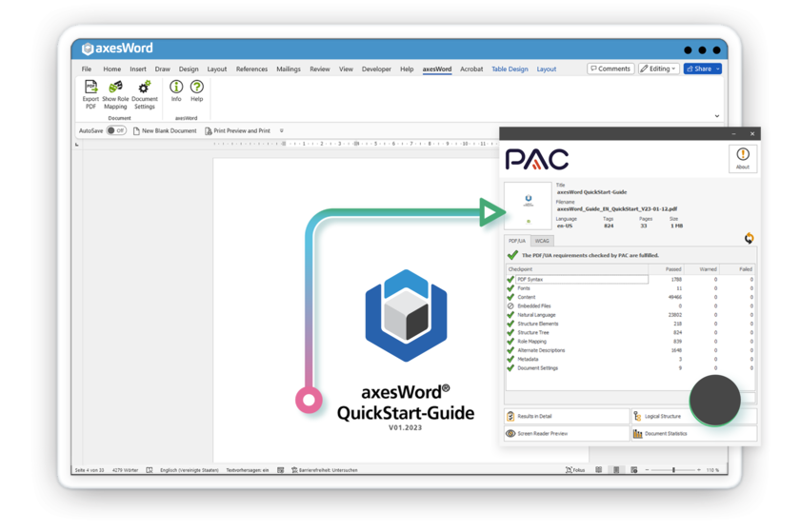The height and width of the screenshot is (532, 800).
Task: Click Screen Reader Preview button in PAC
Action: pos(567,434)
